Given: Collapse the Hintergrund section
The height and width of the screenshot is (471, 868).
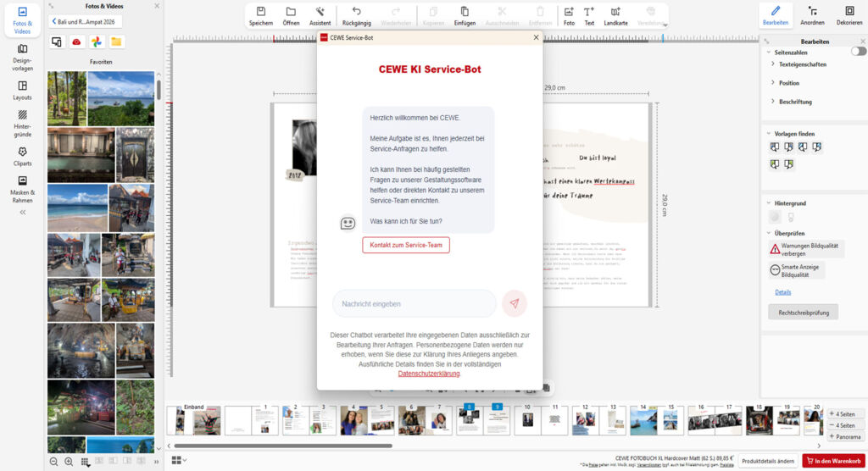Looking at the screenshot, I should (769, 203).
